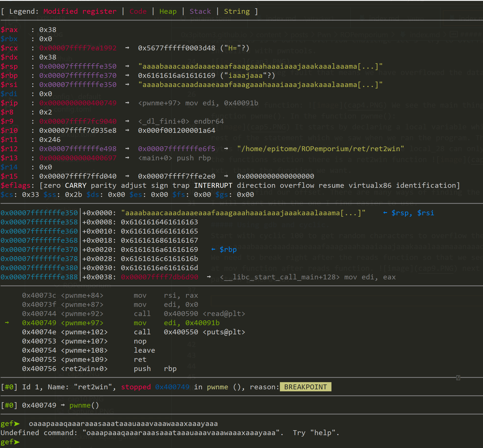Viewport: 483px width, 448px height.
Task: Click $r15 value 0x00007ffff7ffd040
Action: click(78, 176)
